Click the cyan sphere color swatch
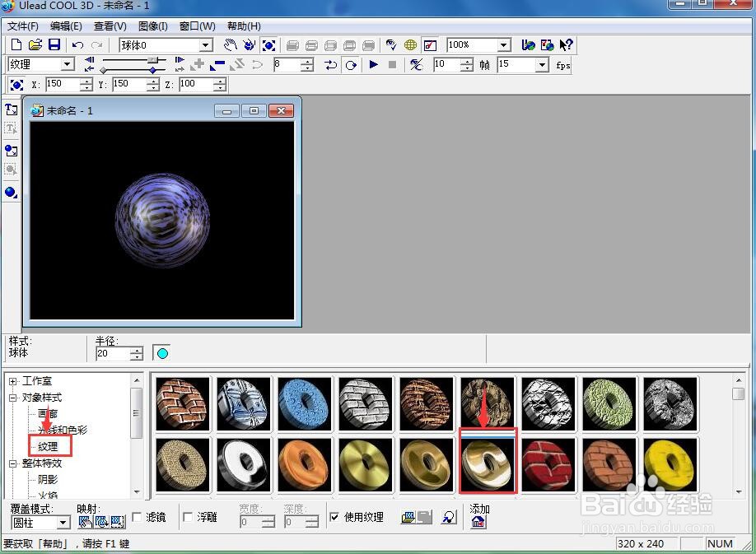Screen dimensions: 756x554 162,353
